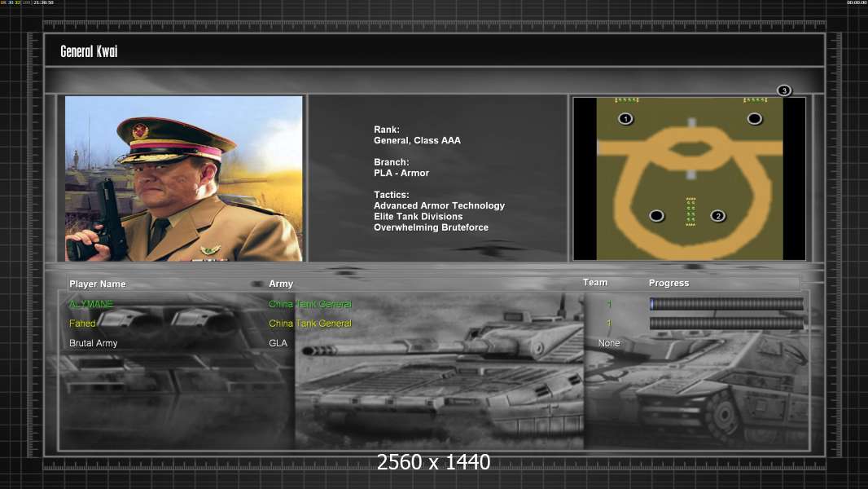Viewport: 868px width, 489px height.
Task: Click start position marker 1 on minimap
Action: (625, 119)
